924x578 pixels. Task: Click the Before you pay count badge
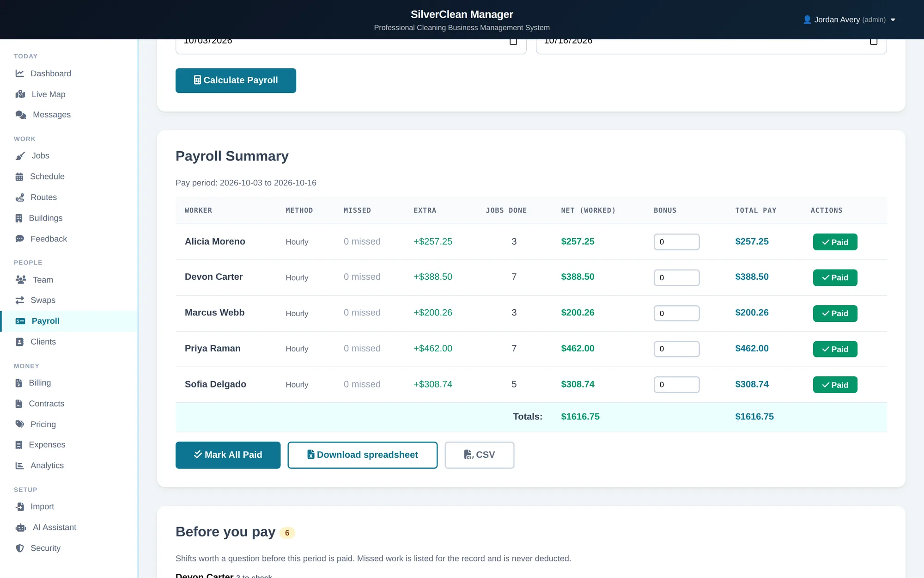pyautogui.click(x=287, y=533)
